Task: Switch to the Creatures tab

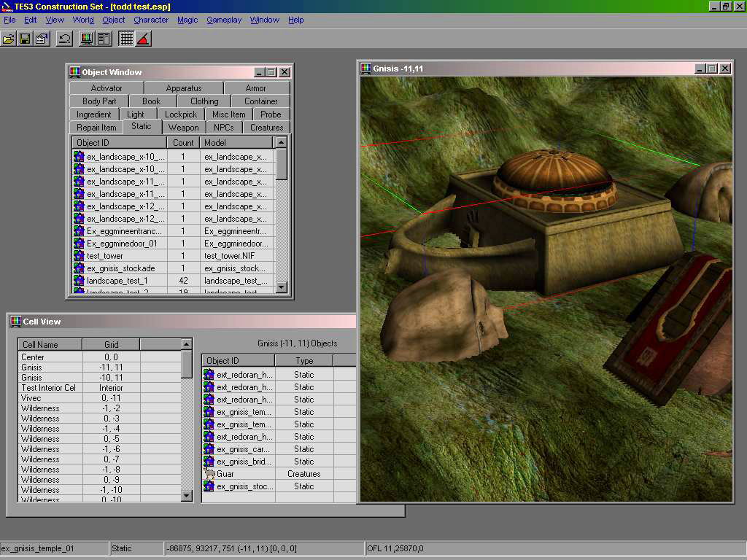Action: 266,128
